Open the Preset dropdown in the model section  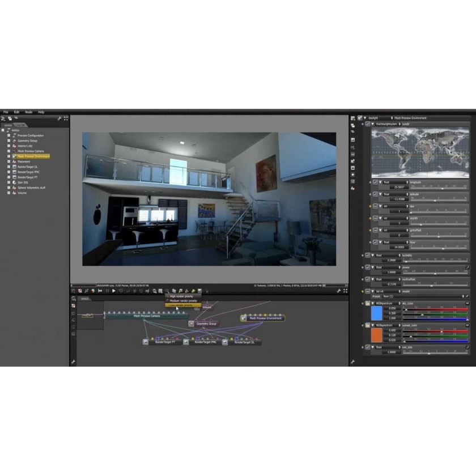tap(423, 296)
